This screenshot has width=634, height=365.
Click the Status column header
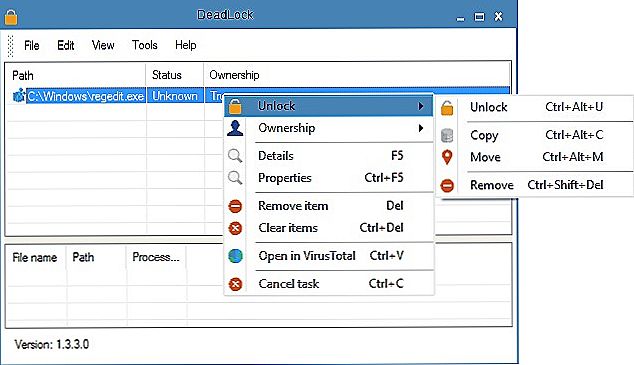[175, 75]
